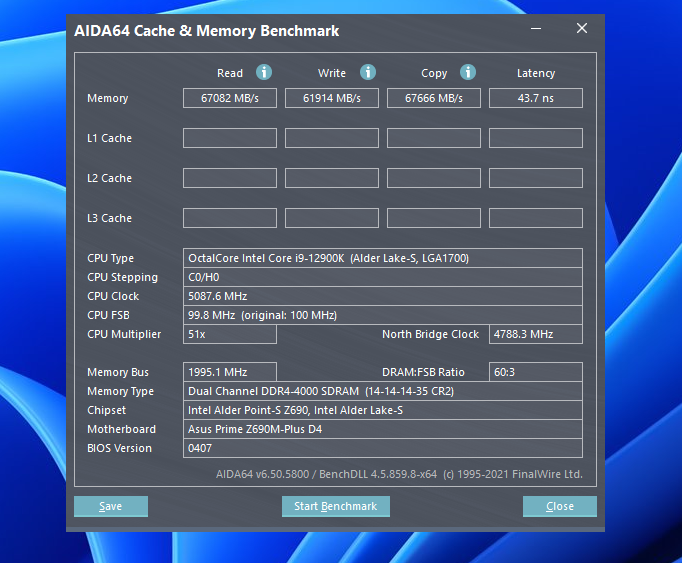Click the Write column header

click(x=332, y=73)
